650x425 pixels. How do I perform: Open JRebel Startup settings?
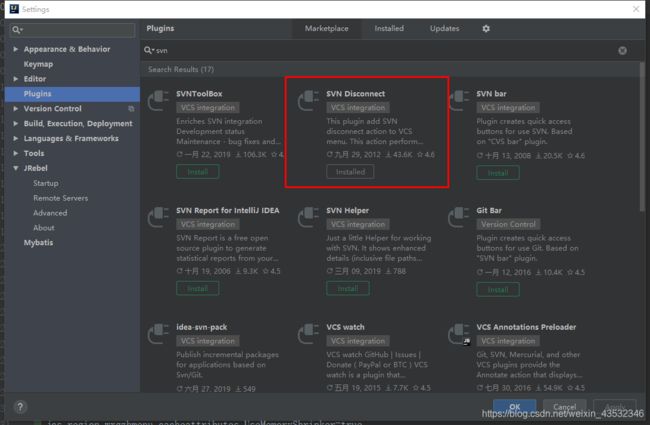pyautogui.click(x=46, y=183)
